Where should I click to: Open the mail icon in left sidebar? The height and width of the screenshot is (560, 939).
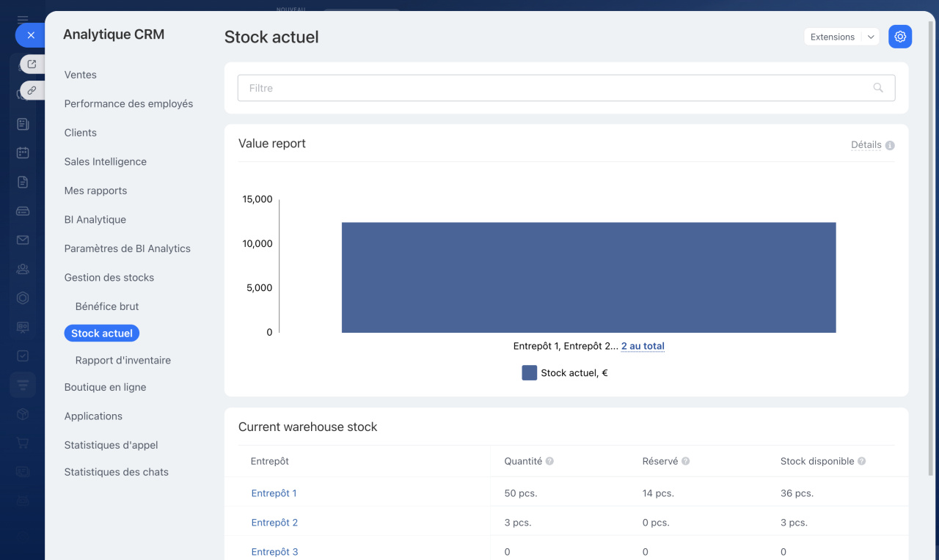23,240
